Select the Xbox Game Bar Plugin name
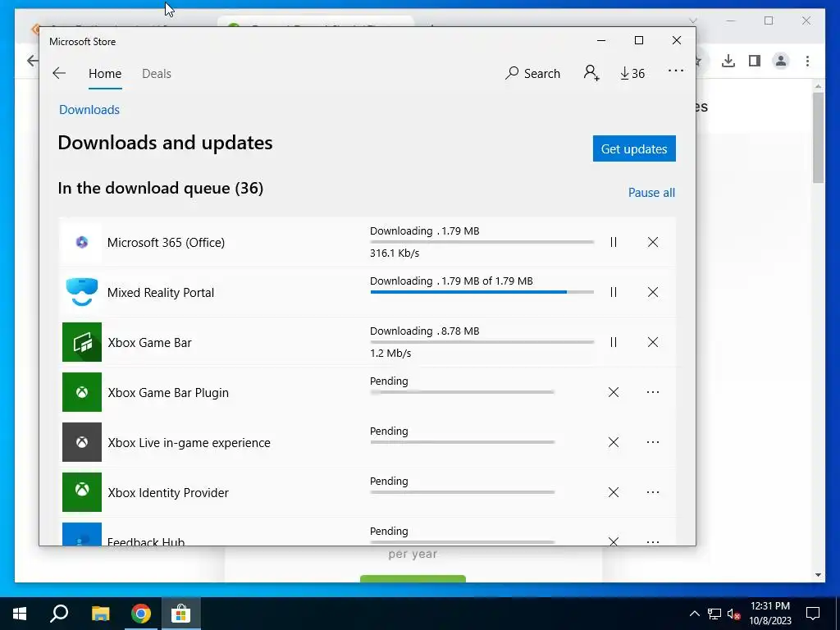Viewport: 840px width, 630px height. (x=168, y=393)
